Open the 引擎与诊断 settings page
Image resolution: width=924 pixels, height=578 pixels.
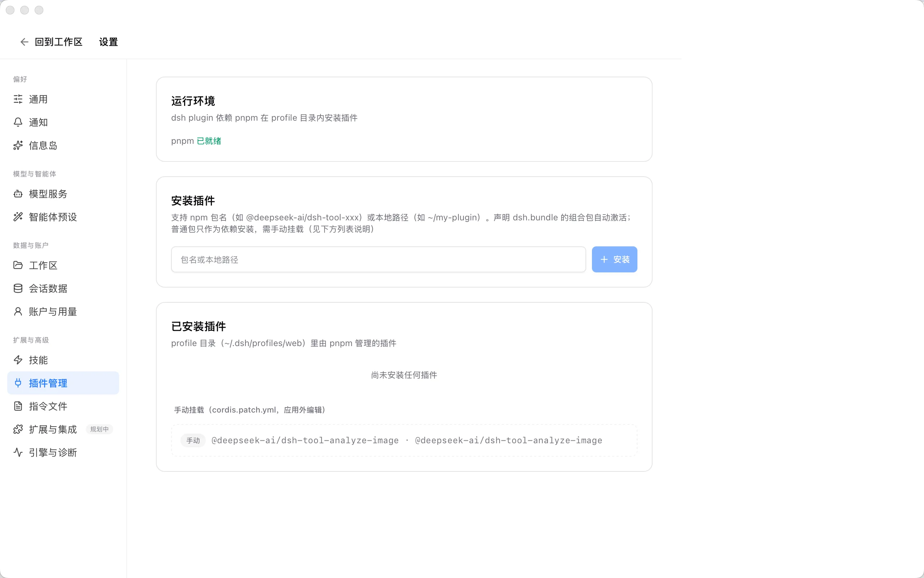pyautogui.click(x=63, y=453)
